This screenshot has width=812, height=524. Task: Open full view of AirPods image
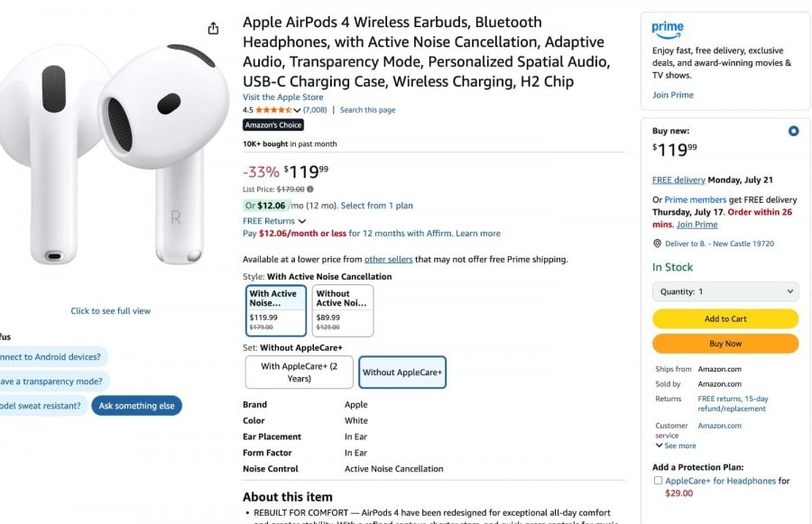click(x=111, y=311)
